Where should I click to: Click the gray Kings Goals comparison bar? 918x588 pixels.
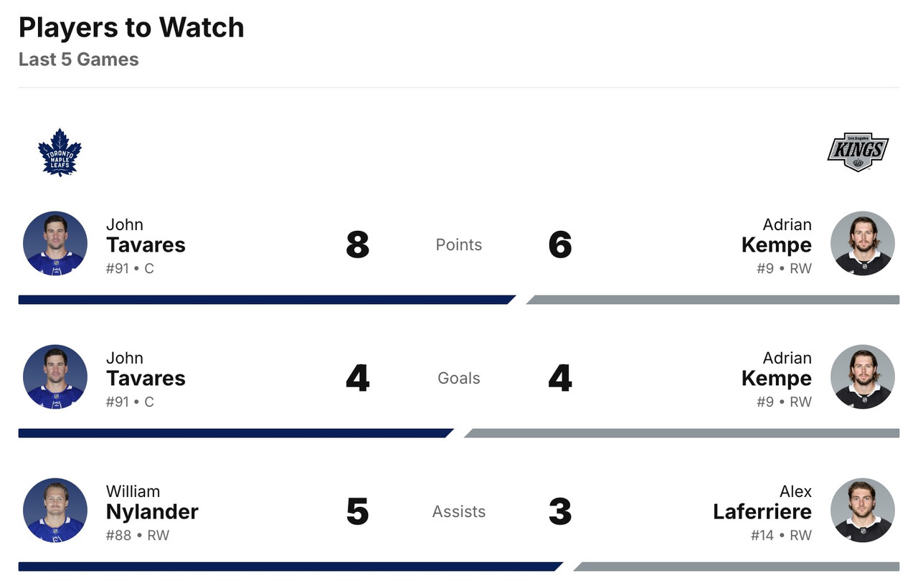click(x=681, y=433)
